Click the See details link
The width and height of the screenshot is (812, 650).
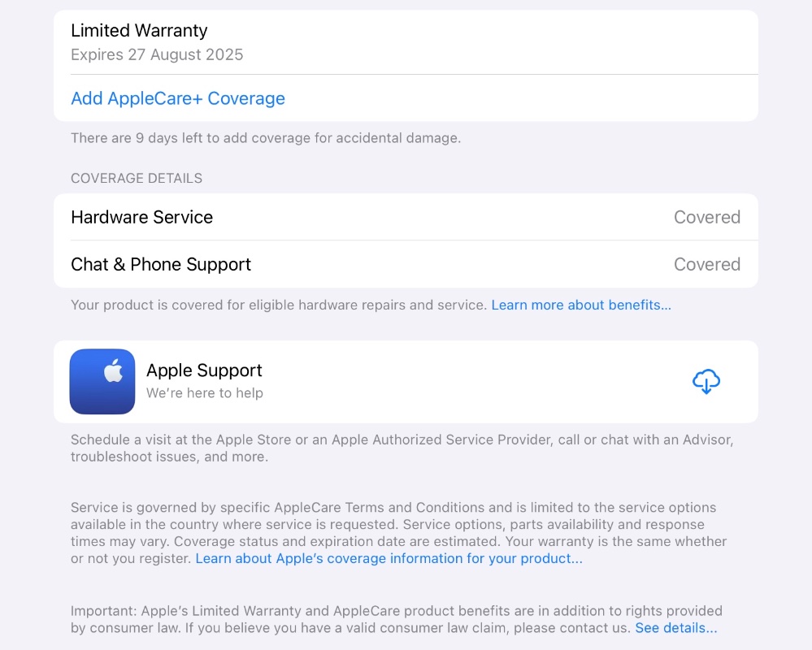(675, 628)
